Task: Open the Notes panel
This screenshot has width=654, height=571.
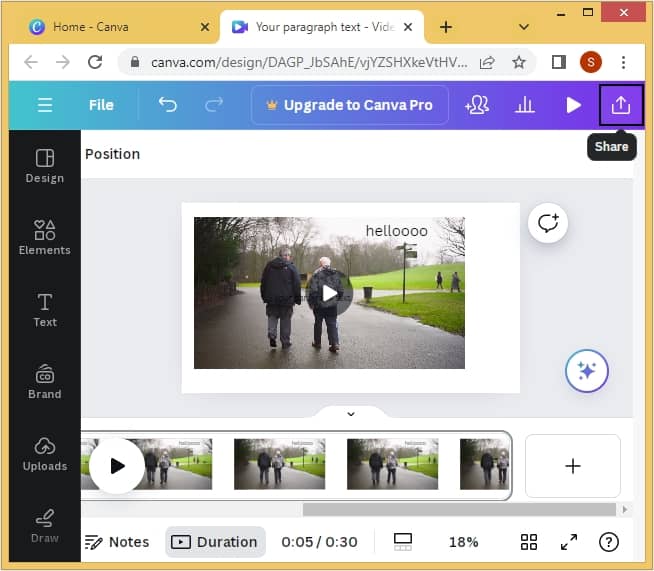Action: tap(117, 542)
